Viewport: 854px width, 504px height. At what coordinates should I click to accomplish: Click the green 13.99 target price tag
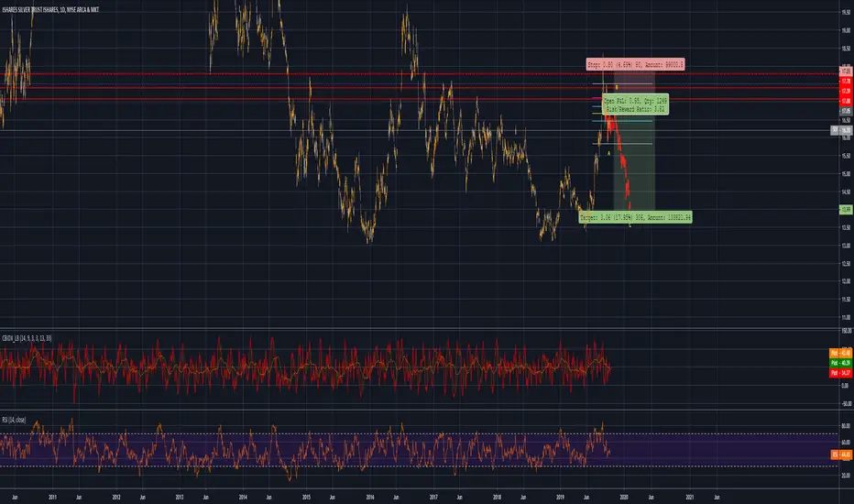pyautogui.click(x=845, y=210)
